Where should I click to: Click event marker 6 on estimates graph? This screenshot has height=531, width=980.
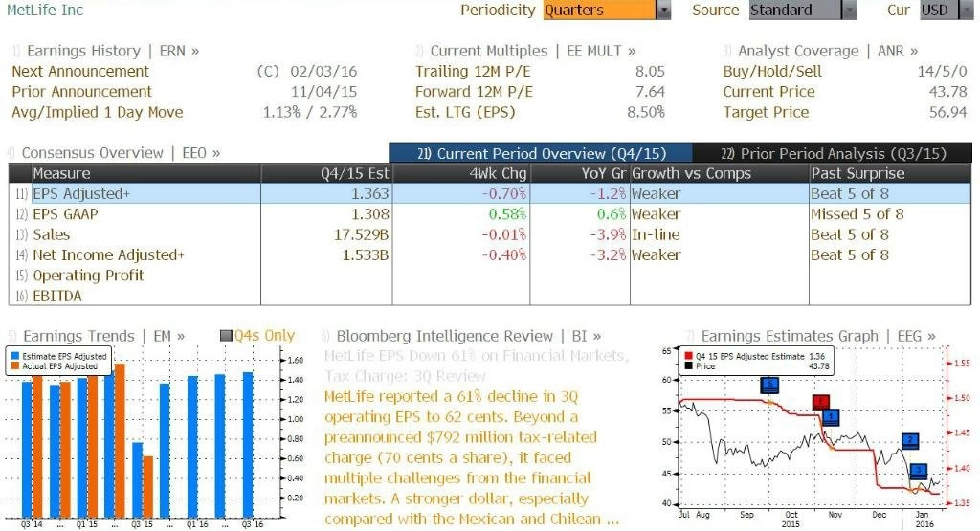coord(770,385)
